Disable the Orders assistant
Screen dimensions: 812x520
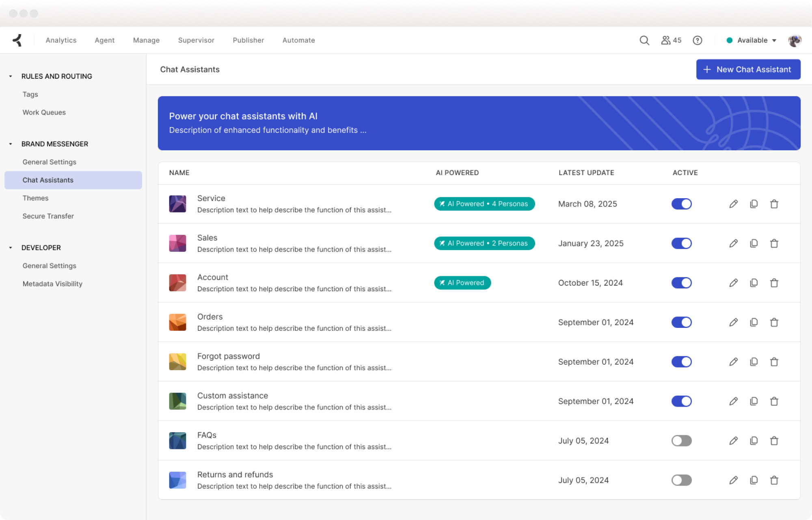(x=682, y=322)
